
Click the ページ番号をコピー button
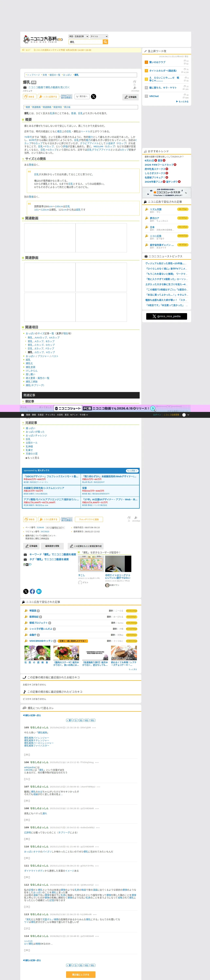[x=55, y=528]
